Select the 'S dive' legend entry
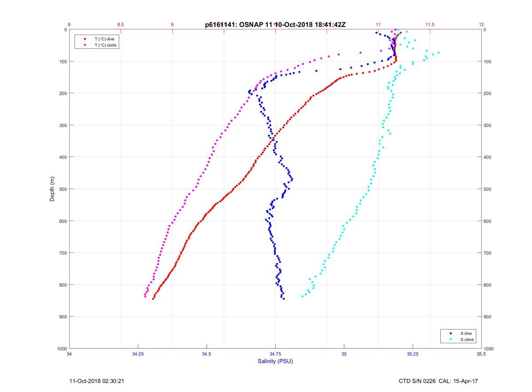This screenshot has height=392, width=532. point(465,333)
